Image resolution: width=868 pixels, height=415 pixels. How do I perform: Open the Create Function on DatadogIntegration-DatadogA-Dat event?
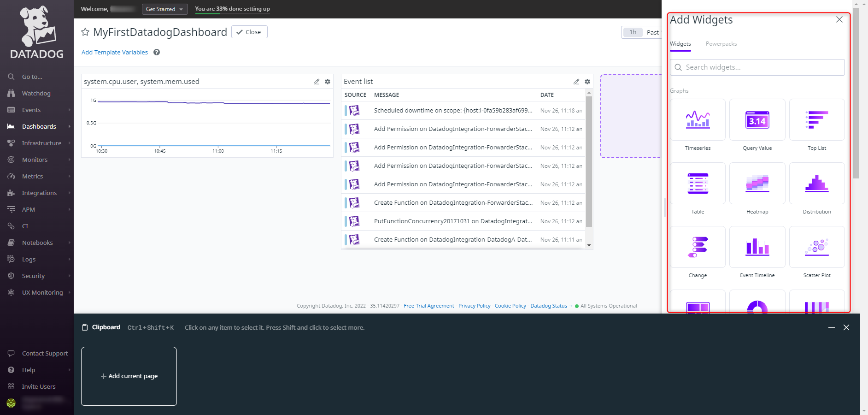tap(463, 240)
